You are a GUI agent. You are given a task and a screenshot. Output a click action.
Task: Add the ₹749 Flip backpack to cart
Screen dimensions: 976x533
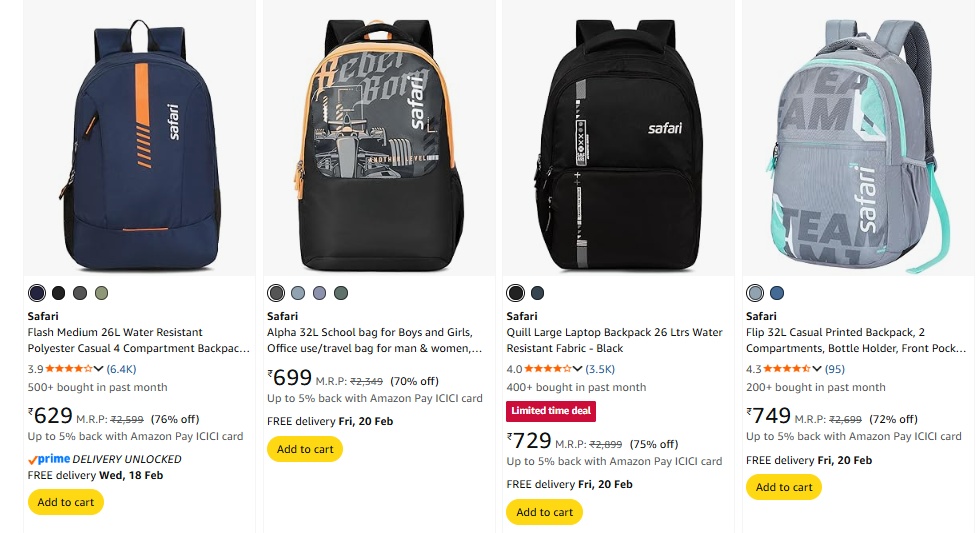784,487
